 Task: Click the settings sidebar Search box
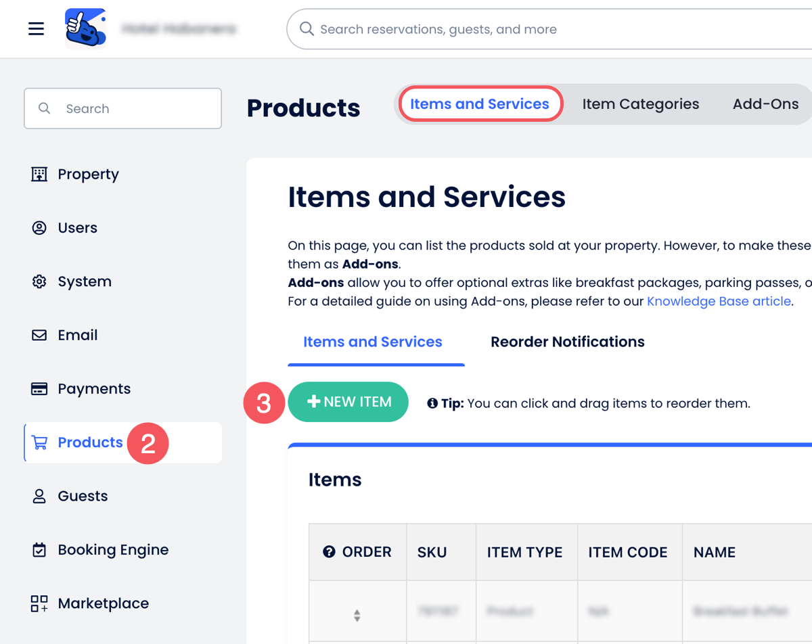click(x=122, y=108)
